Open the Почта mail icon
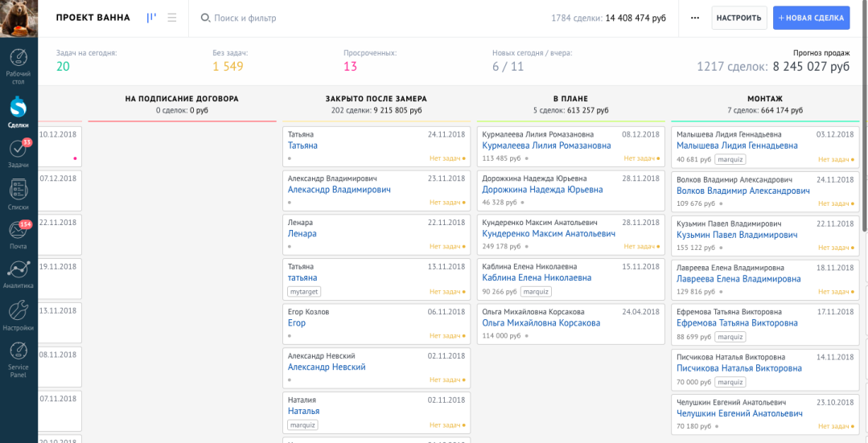Screen dimensions: 868x443 [19, 234]
